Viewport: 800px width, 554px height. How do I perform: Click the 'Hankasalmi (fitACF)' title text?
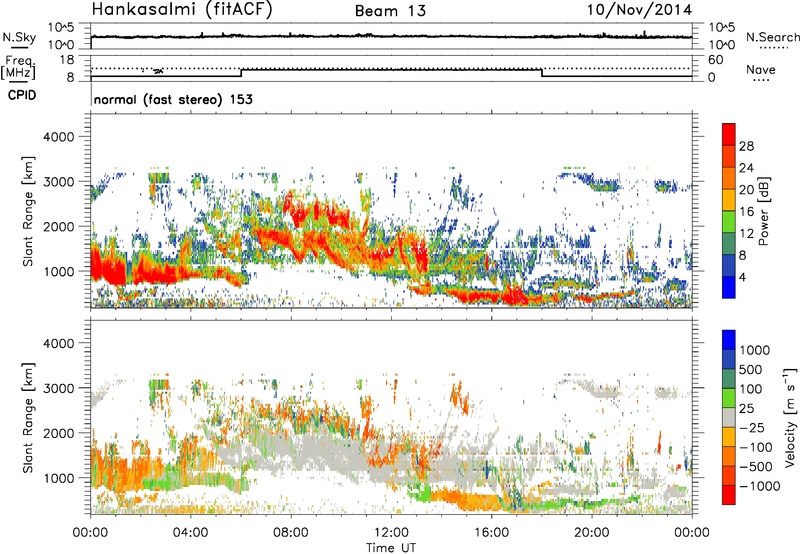point(182,10)
